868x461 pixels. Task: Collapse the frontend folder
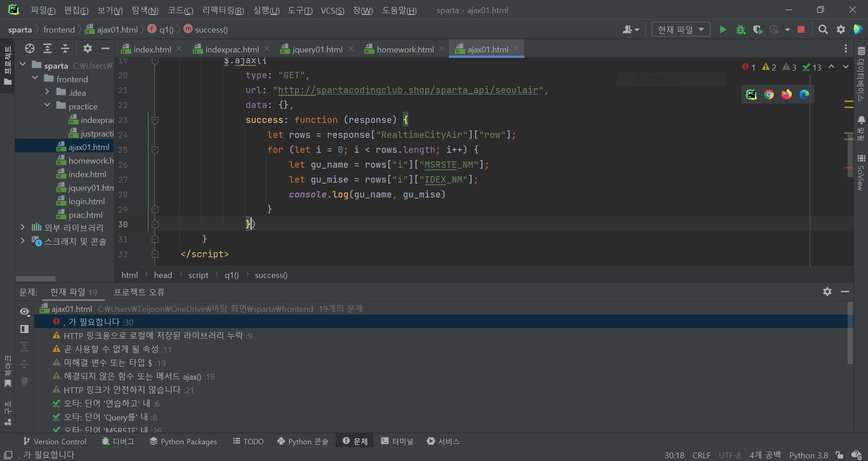pyautogui.click(x=35, y=79)
